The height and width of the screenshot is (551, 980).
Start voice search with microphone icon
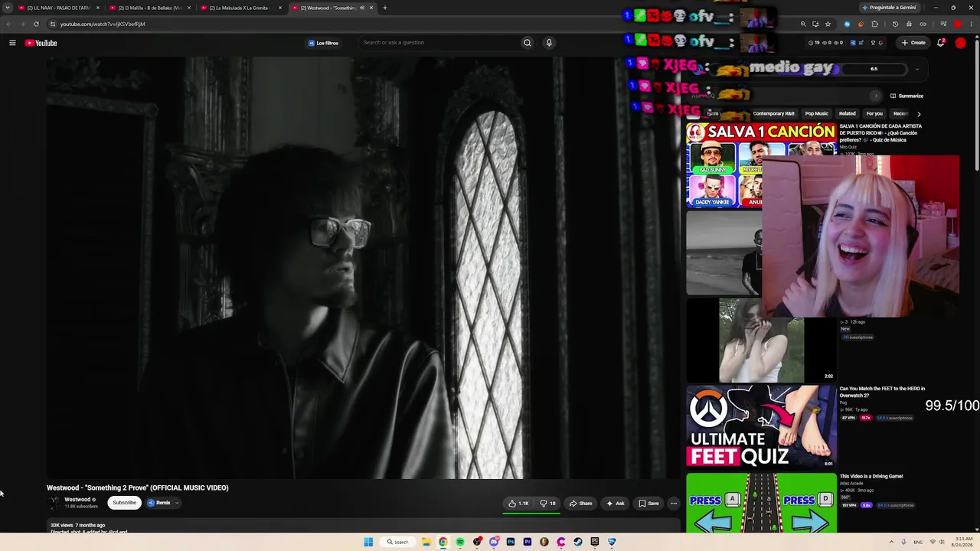(549, 43)
